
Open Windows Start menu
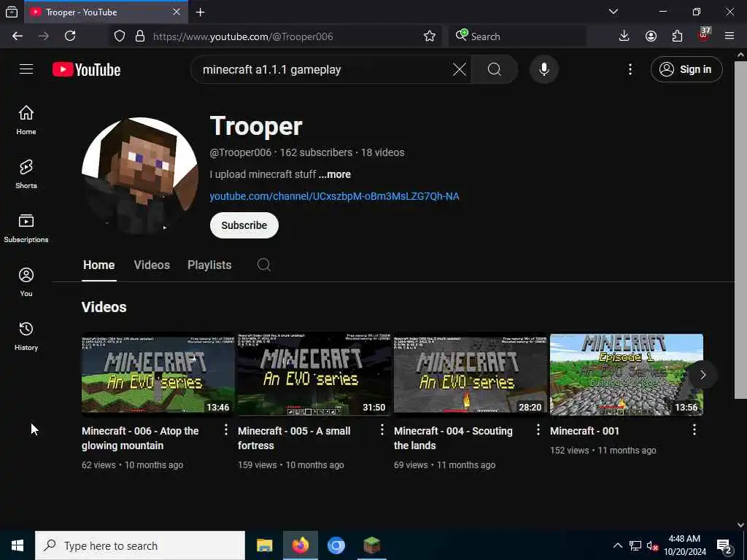(x=18, y=545)
